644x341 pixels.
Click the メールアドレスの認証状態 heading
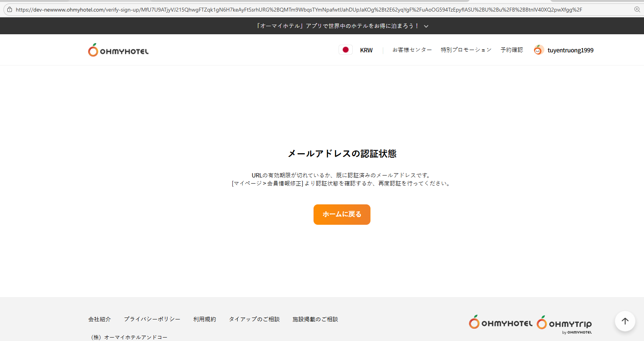[x=342, y=154]
